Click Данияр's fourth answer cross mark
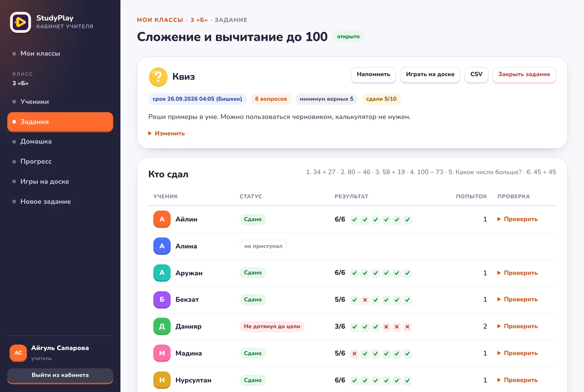The height and width of the screenshot is (392, 584). [x=386, y=327]
